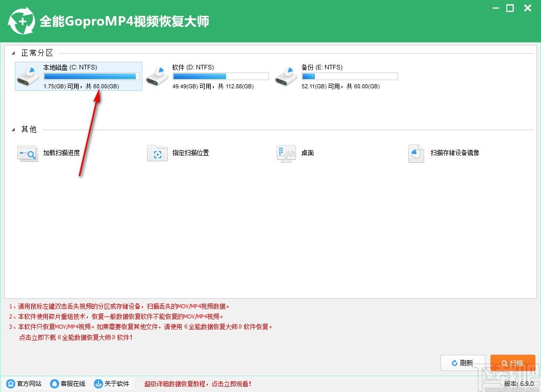Select the local disk C: drive icon
Screen dimensions: 541x392
(28, 77)
